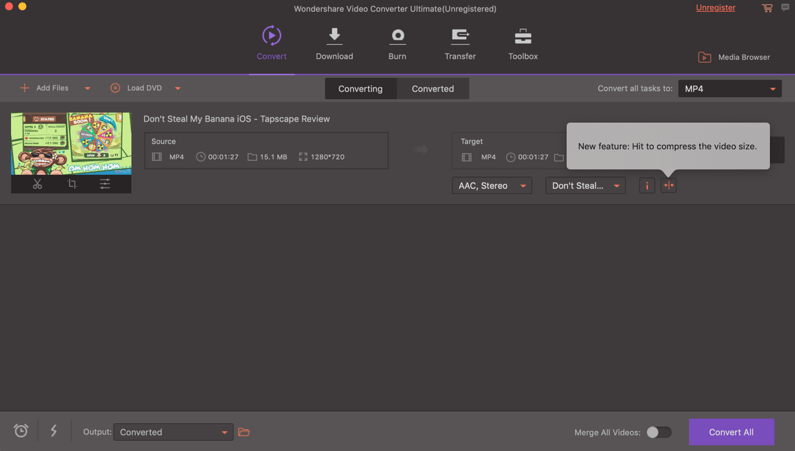Click Convert All button
795x451 pixels.
731,432
